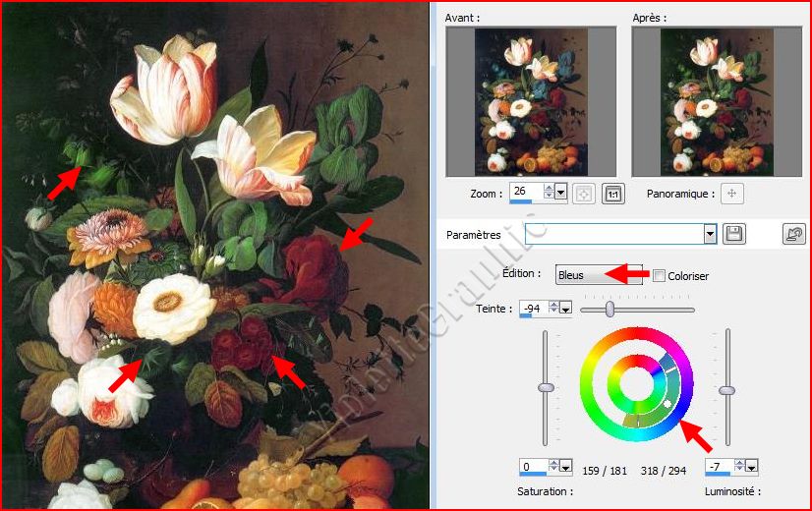Click the Zoom spinner arrows
Screen dimensions: 812x511
pyautogui.click(x=549, y=193)
